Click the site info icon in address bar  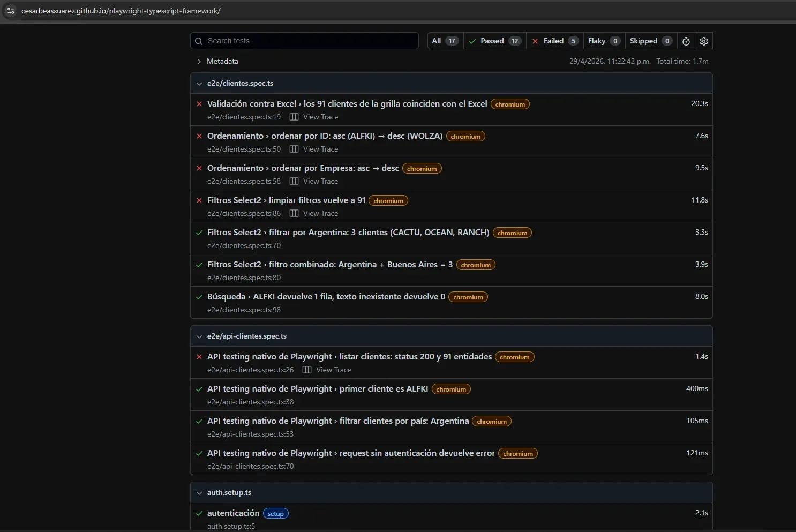(x=11, y=11)
